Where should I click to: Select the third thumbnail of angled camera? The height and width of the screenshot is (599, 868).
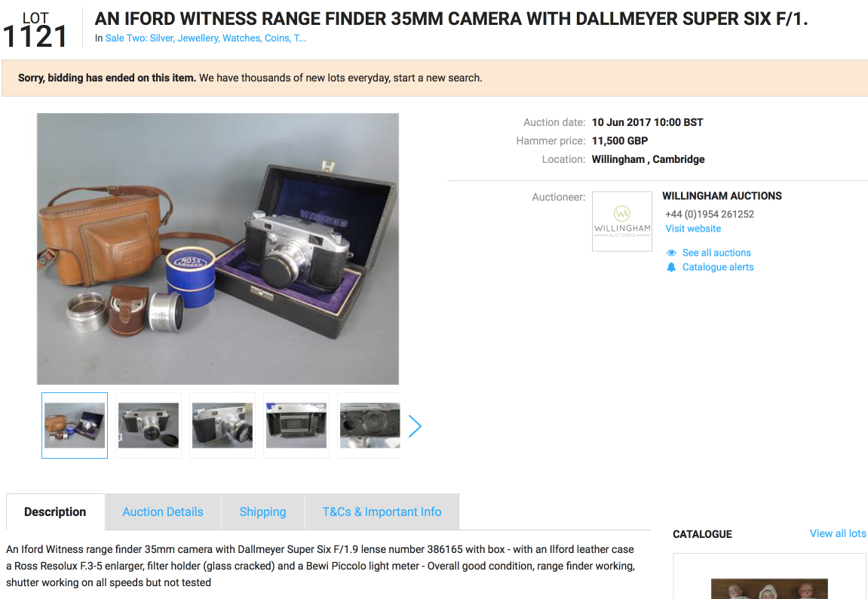point(222,425)
